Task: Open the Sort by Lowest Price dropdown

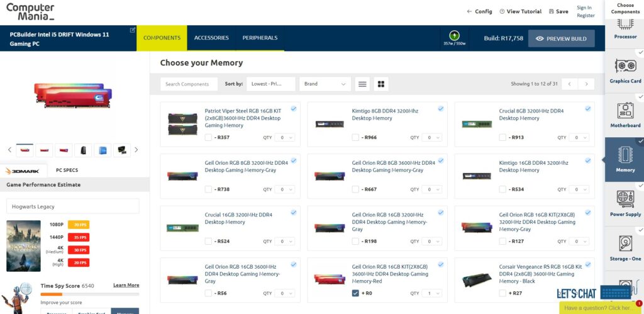Action: click(272, 84)
